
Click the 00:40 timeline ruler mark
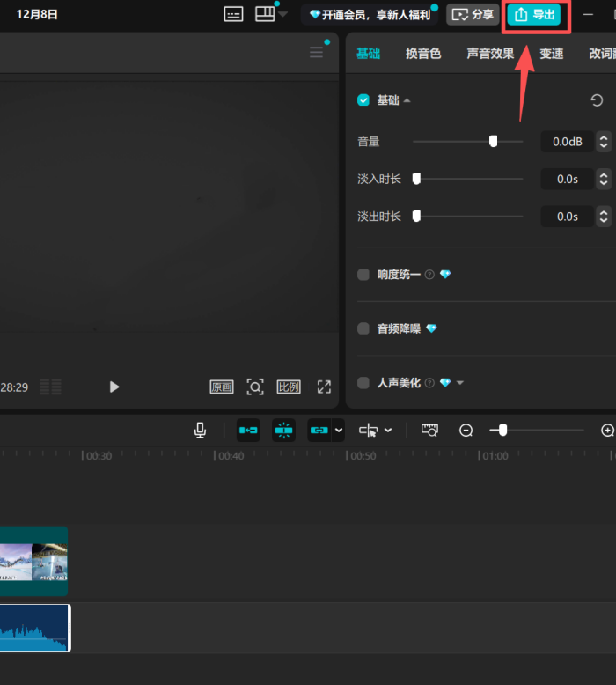(x=229, y=456)
